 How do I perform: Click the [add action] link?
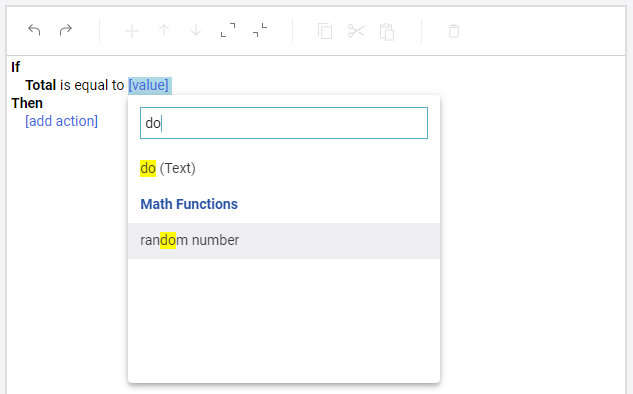click(61, 121)
